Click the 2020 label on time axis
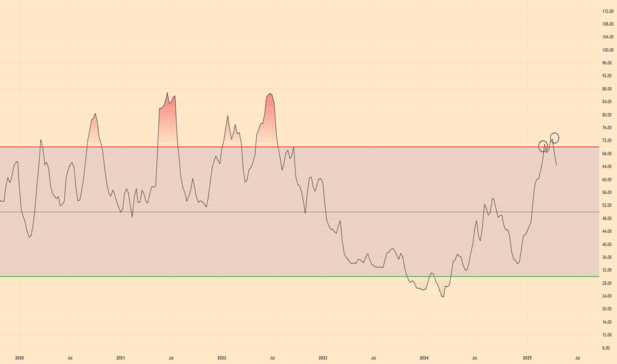The width and height of the screenshot is (617, 364). [19, 358]
